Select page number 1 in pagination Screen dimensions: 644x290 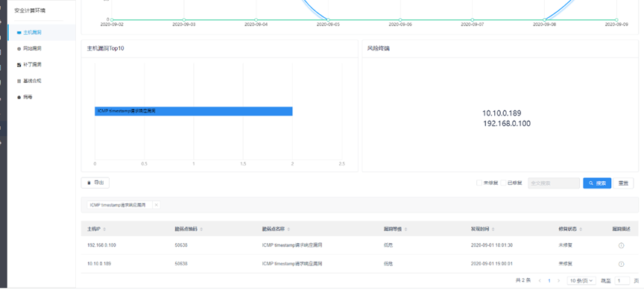[x=549, y=280]
